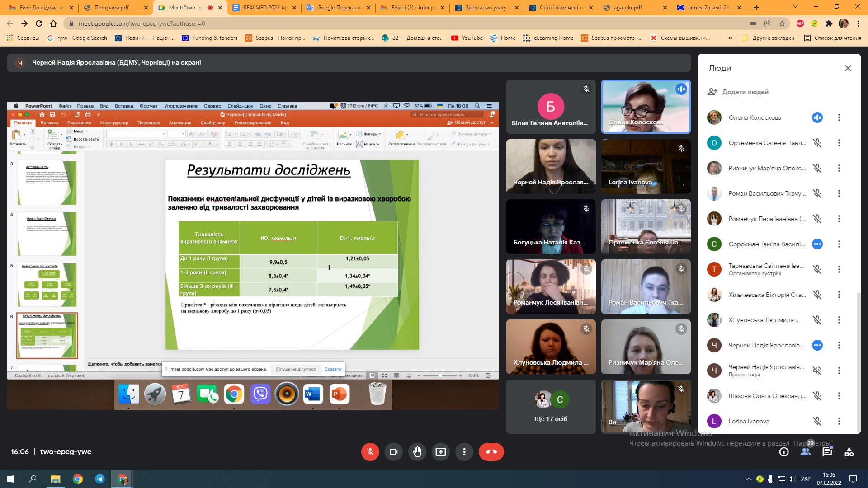This screenshot has width=868, height=488.
Task: Switch to Вхідні (2) Gmail tab
Action: tap(413, 8)
